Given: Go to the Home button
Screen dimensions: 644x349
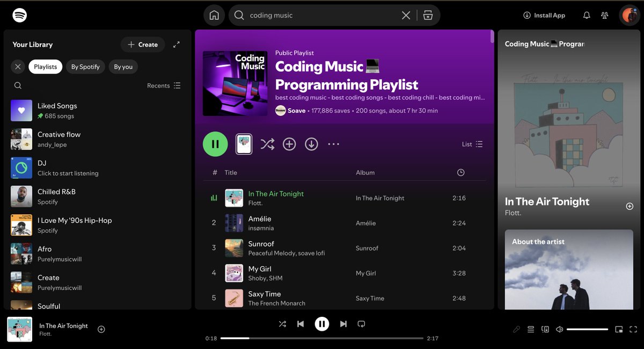Looking at the screenshot, I should tap(214, 15).
